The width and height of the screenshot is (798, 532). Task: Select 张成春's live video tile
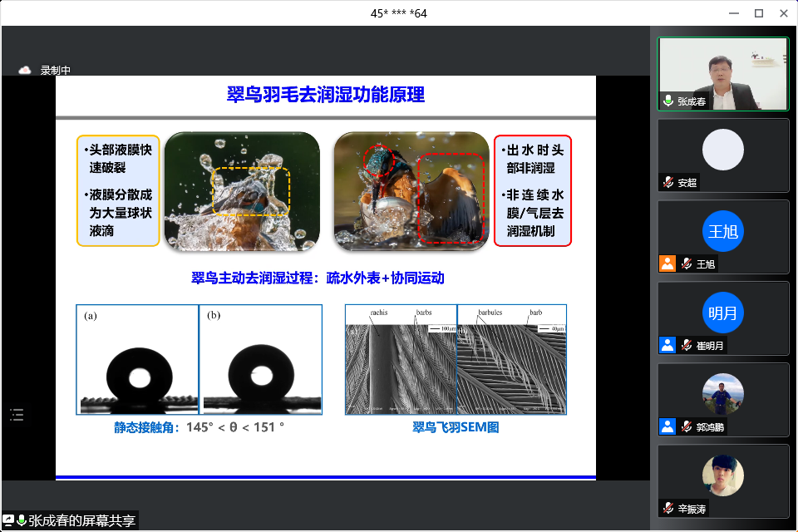[x=722, y=74]
